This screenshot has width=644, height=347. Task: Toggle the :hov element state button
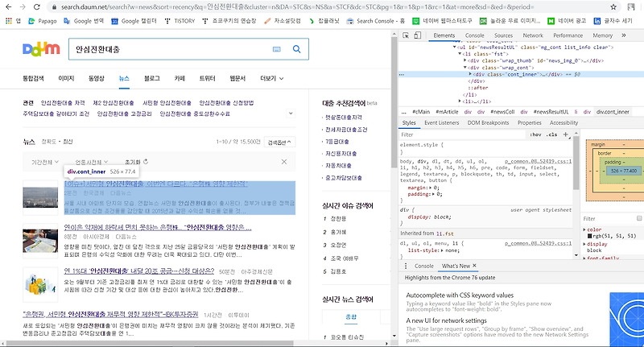click(535, 134)
